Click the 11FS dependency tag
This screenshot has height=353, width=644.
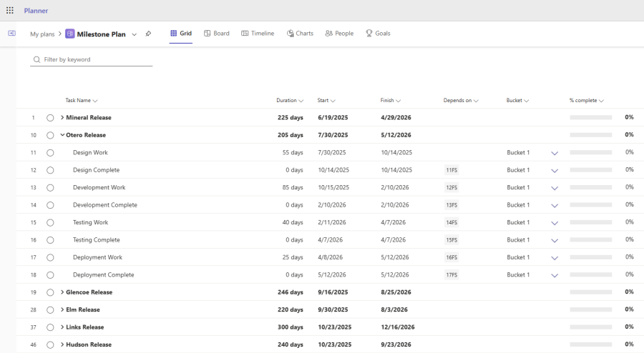[x=452, y=170]
